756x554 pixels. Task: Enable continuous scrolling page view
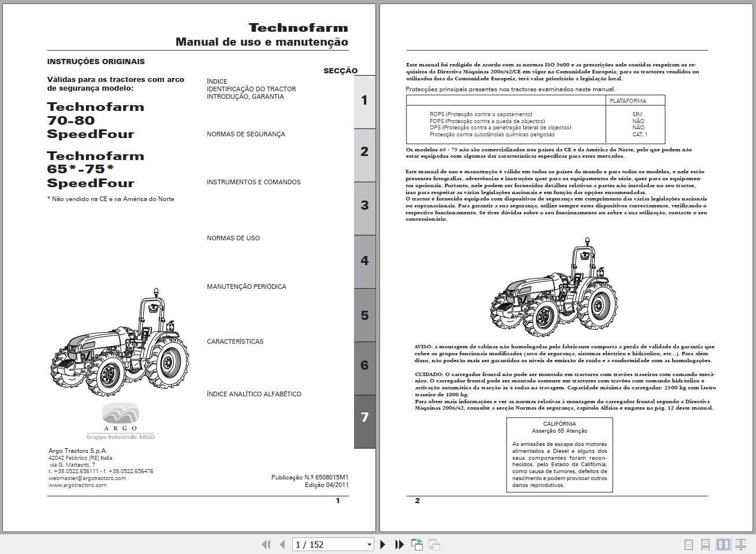pyautogui.click(x=705, y=544)
